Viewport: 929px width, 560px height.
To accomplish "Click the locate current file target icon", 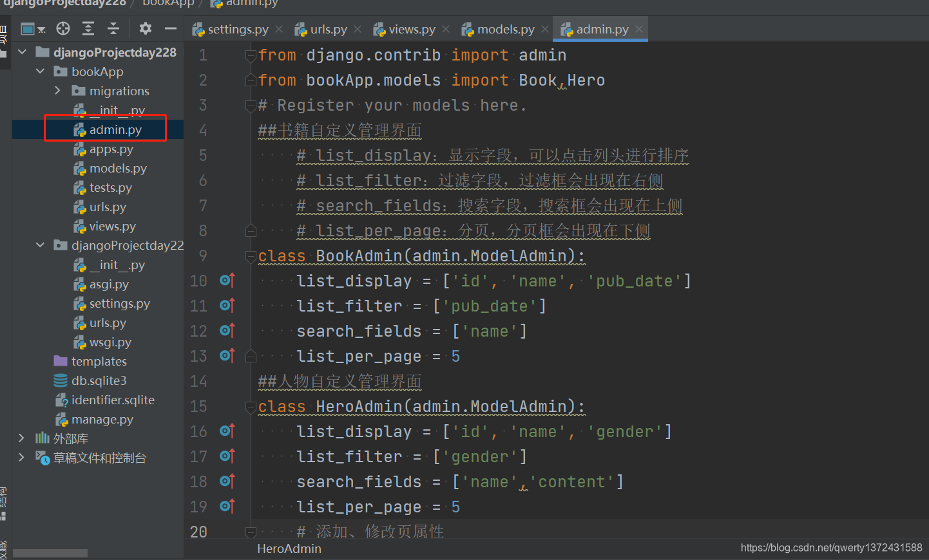I will (63, 28).
